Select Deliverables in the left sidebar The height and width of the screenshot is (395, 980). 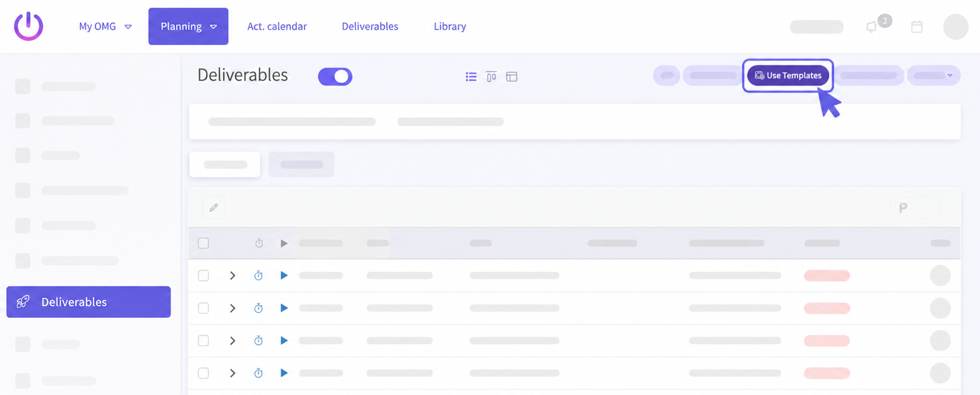89,302
